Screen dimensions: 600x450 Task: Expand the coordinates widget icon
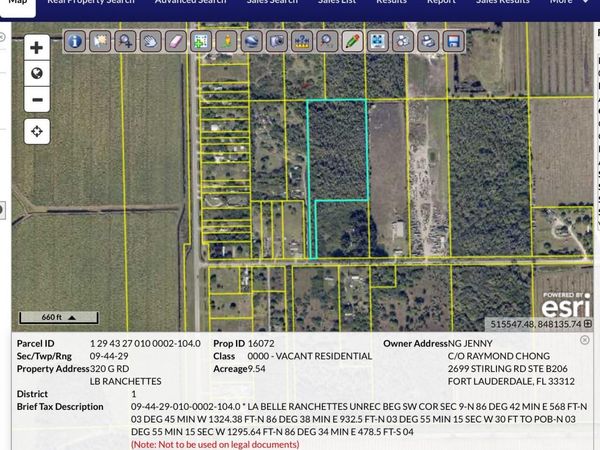point(588,324)
